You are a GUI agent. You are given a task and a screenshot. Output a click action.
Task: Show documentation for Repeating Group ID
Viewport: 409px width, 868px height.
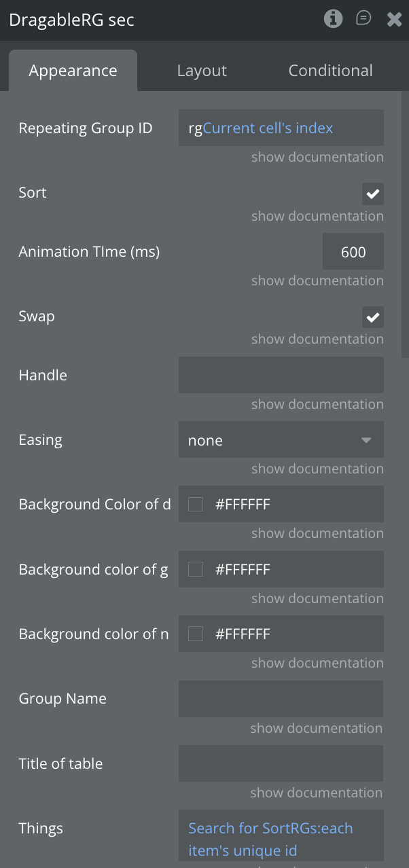point(317,158)
